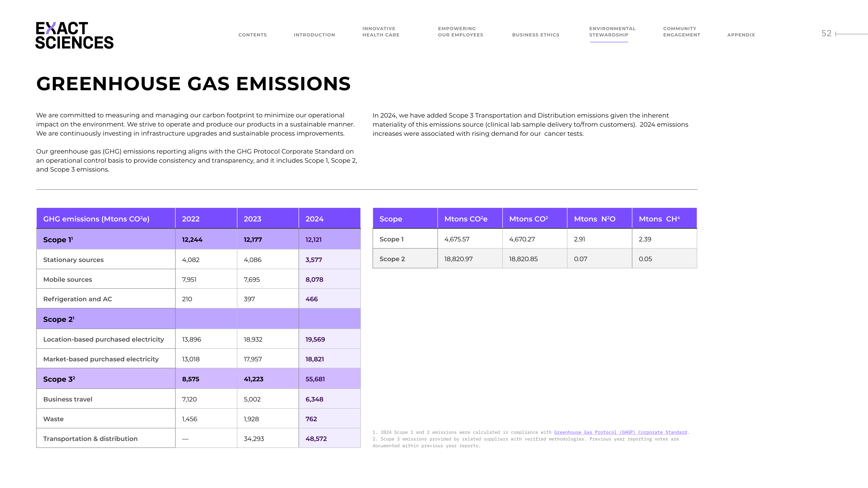Screen dimensions: 868x488
Task: Click the Business travel row label
Action: pyautogui.click(x=67, y=399)
